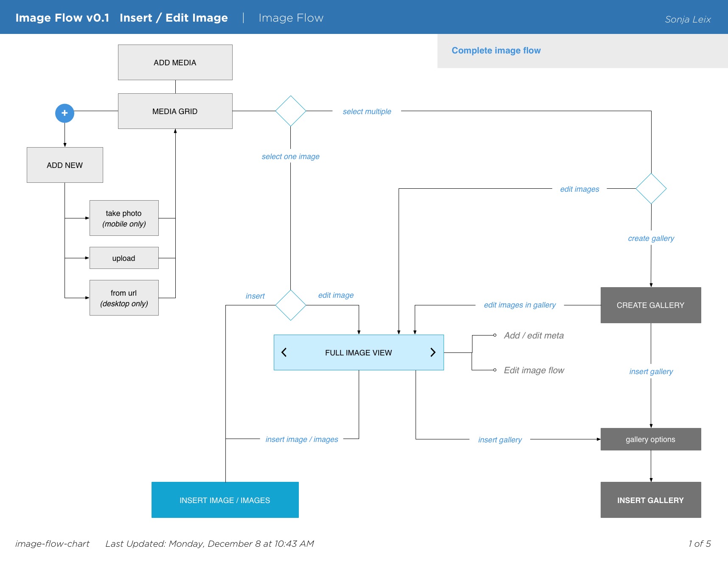The height and width of the screenshot is (562, 728).
Task: Click the ADD NEW box
Action: pos(65,165)
